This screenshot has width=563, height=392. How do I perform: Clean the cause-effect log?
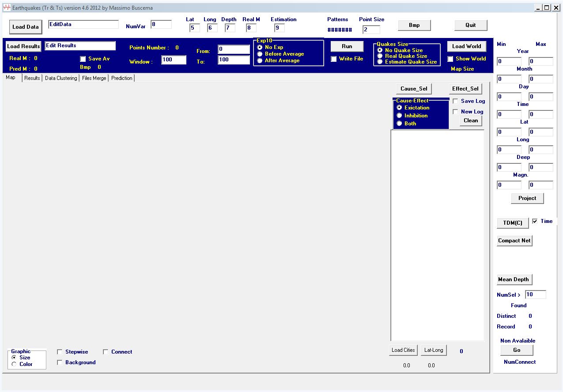(471, 121)
